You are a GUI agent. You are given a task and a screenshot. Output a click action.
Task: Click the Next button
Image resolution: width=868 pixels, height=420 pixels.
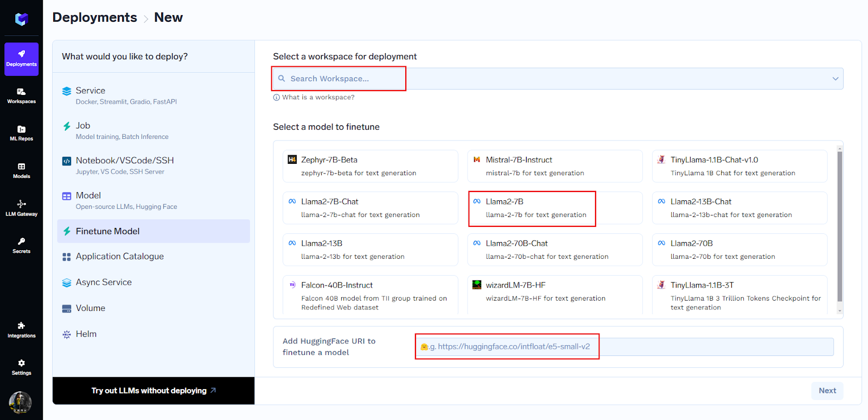click(x=827, y=391)
